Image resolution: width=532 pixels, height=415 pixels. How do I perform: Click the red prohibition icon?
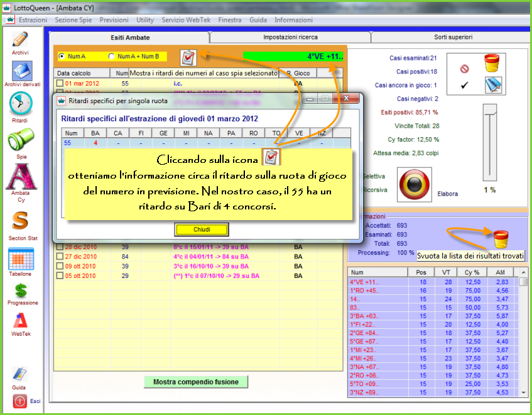(x=465, y=69)
